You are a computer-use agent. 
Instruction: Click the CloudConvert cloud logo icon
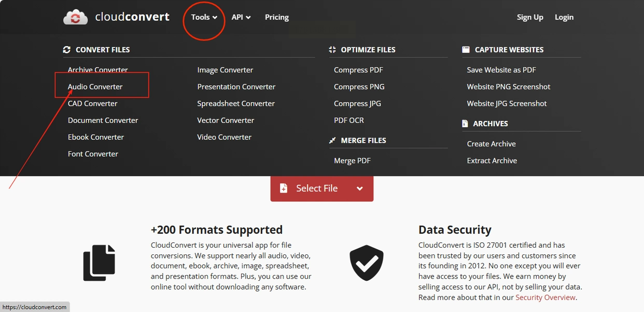click(76, 18)
